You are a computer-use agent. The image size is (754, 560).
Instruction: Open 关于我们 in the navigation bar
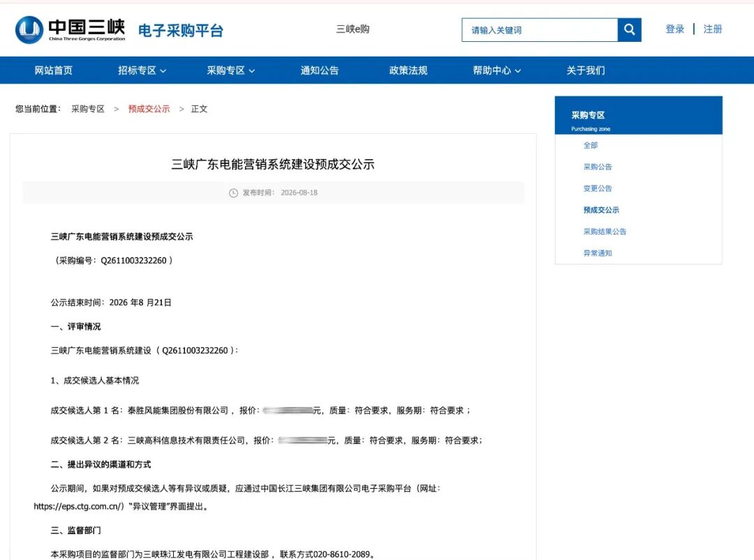tap(585, 71)
